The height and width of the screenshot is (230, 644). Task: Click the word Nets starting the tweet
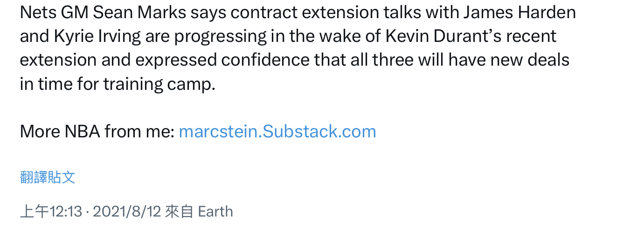coord(38,13)
